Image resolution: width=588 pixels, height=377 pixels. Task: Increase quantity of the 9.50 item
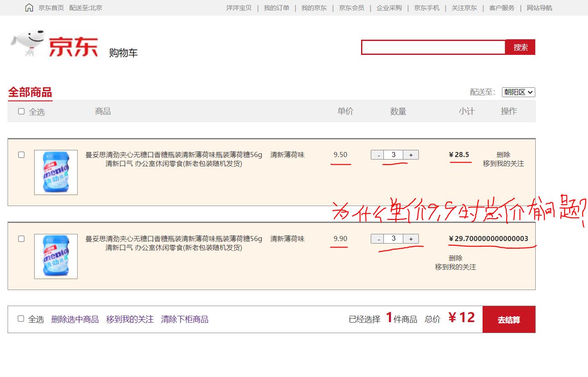[x=411, y=155]
